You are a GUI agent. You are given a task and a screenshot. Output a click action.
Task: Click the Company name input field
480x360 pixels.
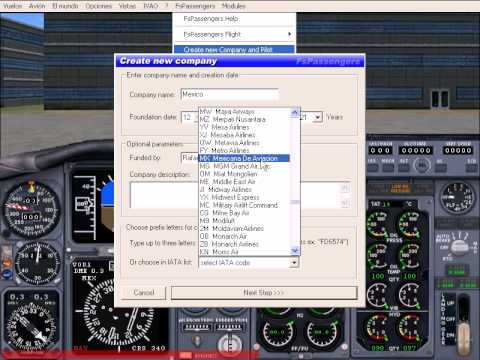pos(229,94)
